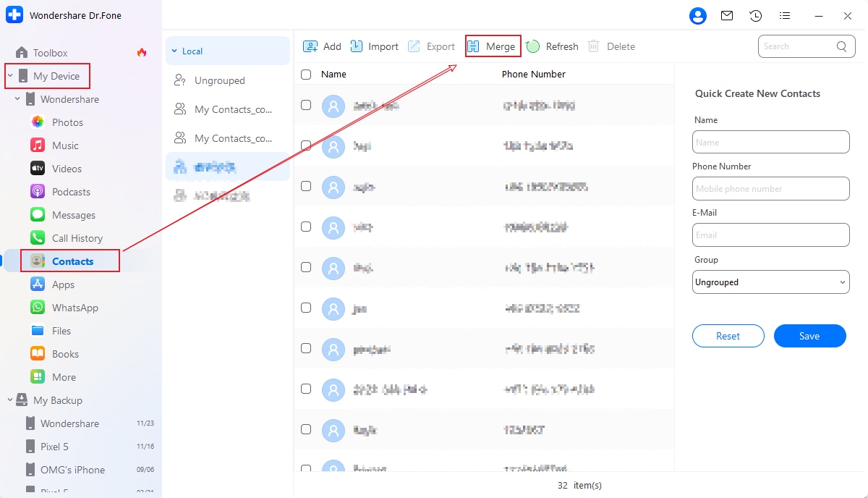The width and height of the screenshot is (868, 498).
Task: Click the Delete toolbar button
Action: [x=611, y=46]
